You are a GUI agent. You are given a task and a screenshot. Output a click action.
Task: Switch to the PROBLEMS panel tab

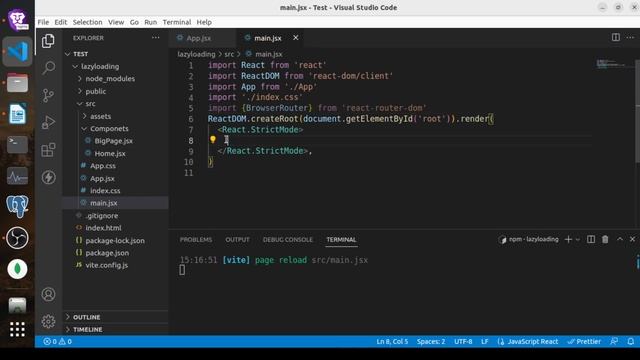tap(196, 240)
